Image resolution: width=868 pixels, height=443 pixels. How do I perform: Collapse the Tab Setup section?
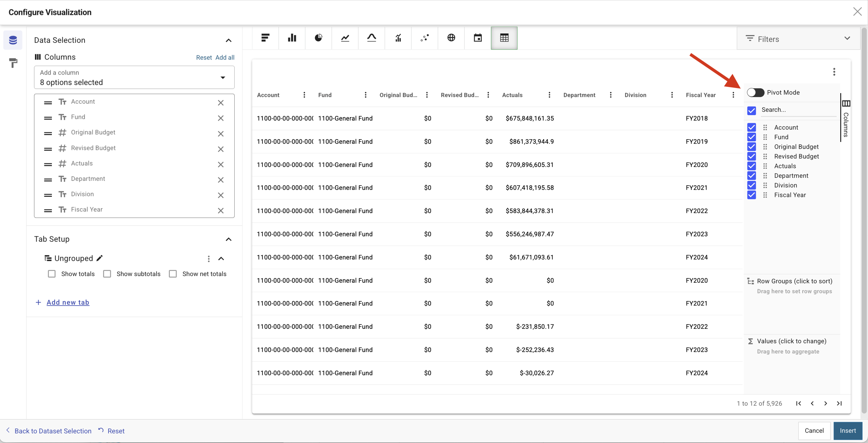coord(229,239)
